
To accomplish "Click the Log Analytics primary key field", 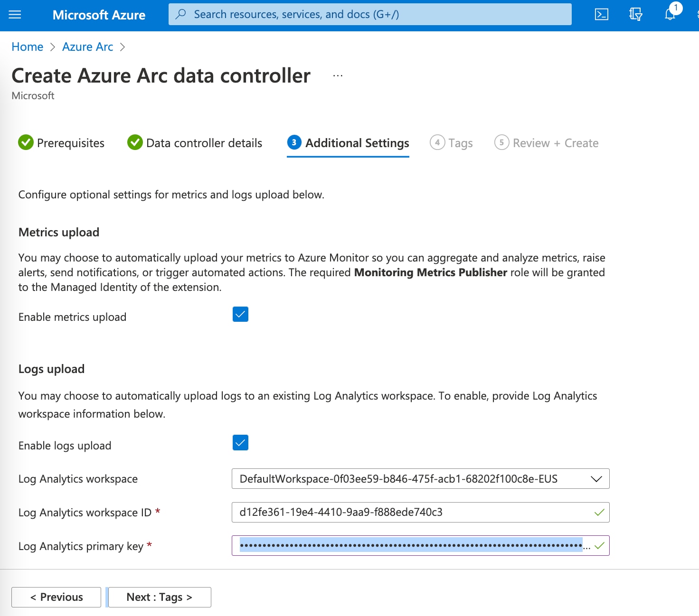I will point(420,546).
